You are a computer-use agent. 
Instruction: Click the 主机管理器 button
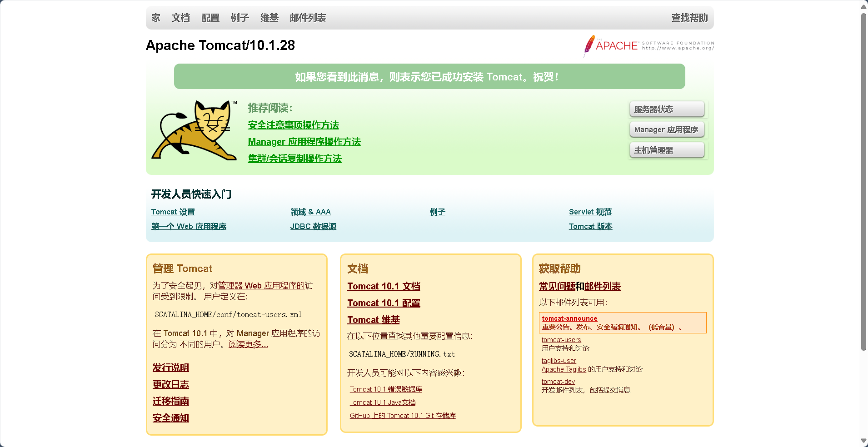667,150
